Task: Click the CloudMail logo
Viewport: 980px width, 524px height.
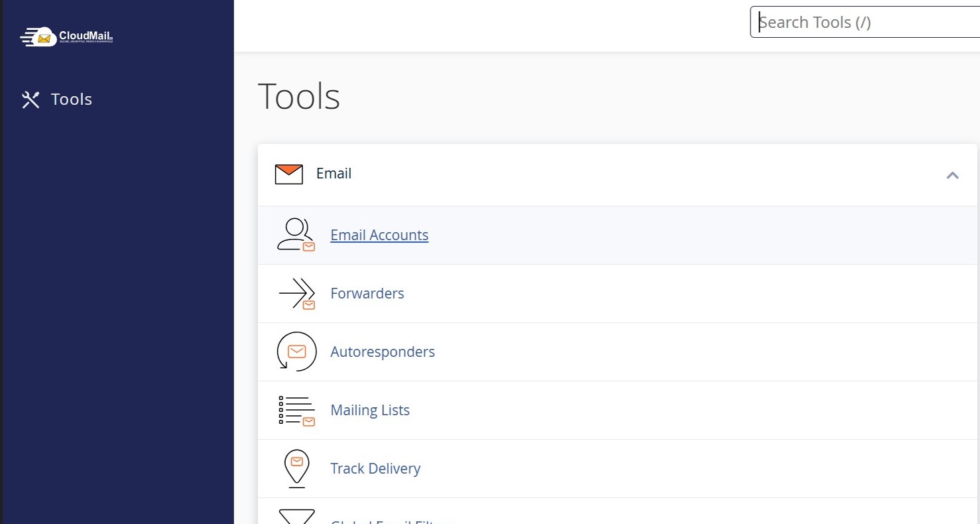Action: tap(66, 36)
